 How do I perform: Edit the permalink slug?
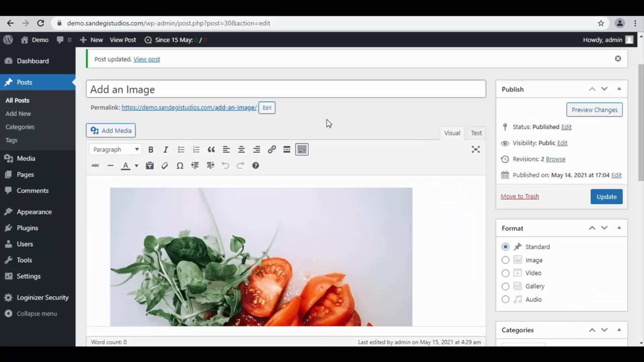[267, 108]
